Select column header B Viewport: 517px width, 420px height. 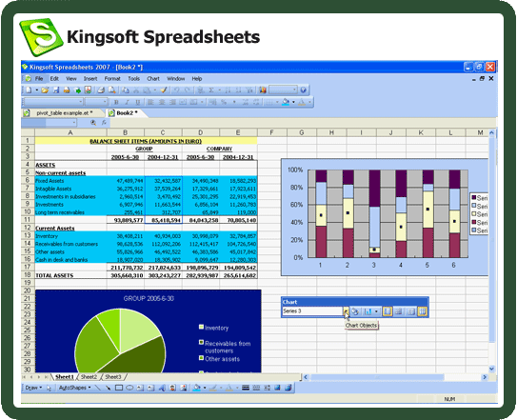pyautogui.click(x=126, y=132)
